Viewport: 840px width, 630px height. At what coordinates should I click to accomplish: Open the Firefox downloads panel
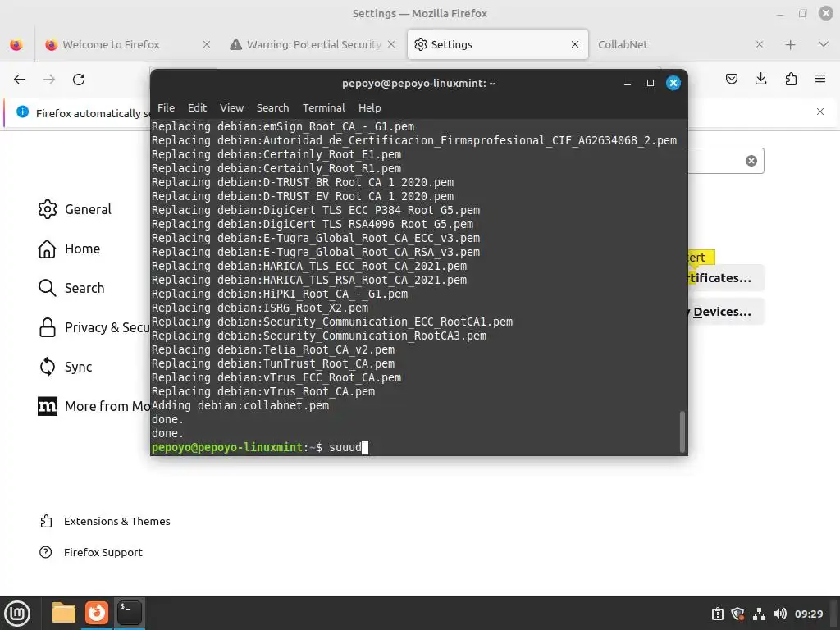coord(760,80)
